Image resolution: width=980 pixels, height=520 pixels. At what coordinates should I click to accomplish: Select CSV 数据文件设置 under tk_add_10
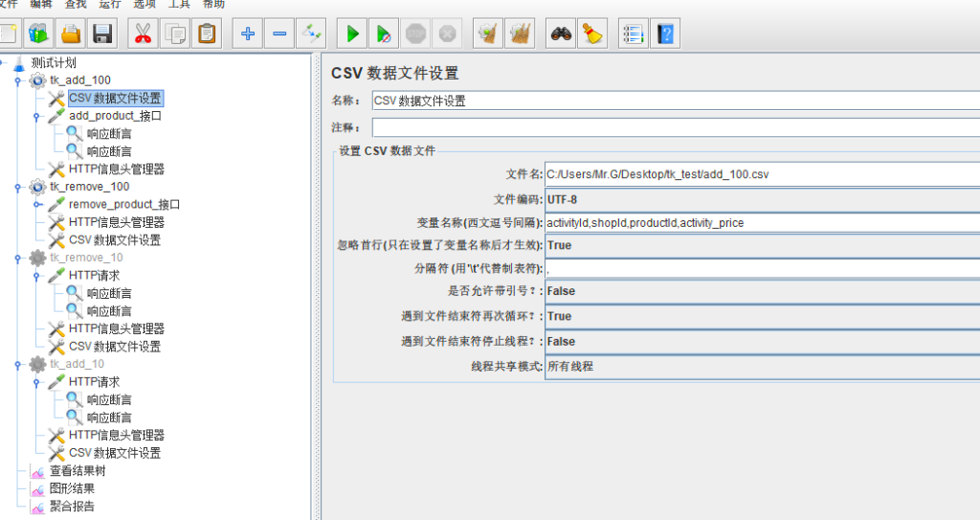(115, 453)
